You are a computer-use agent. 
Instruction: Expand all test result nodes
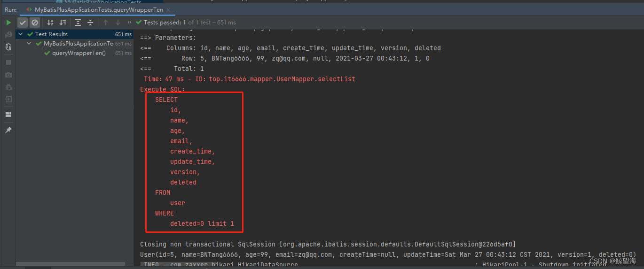[78, 22]
